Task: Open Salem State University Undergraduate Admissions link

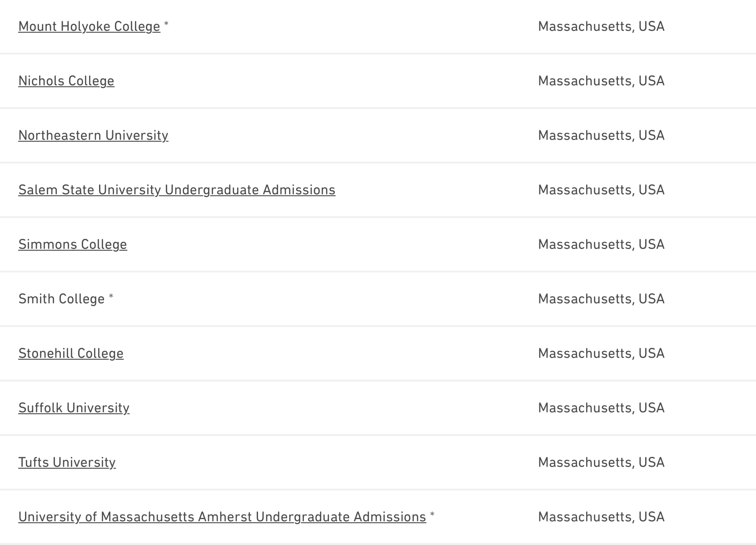Action: (177, 190)
